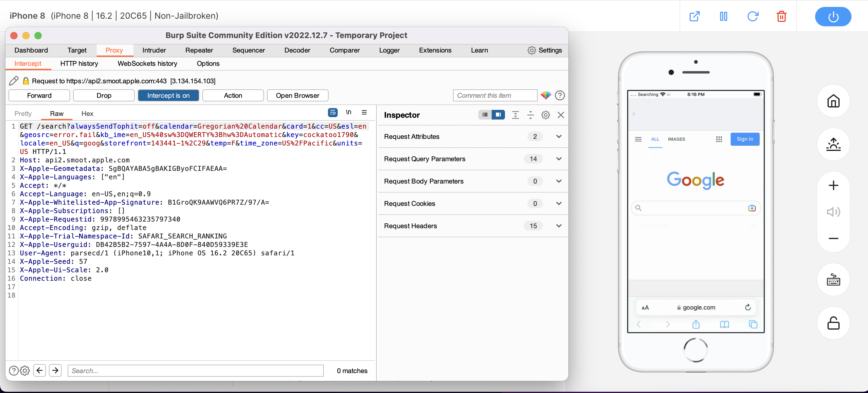This screenshot has width=868, height=393.
Task: Click the help question mark icon
Action: pyautogui.click(x=560, y=95)
